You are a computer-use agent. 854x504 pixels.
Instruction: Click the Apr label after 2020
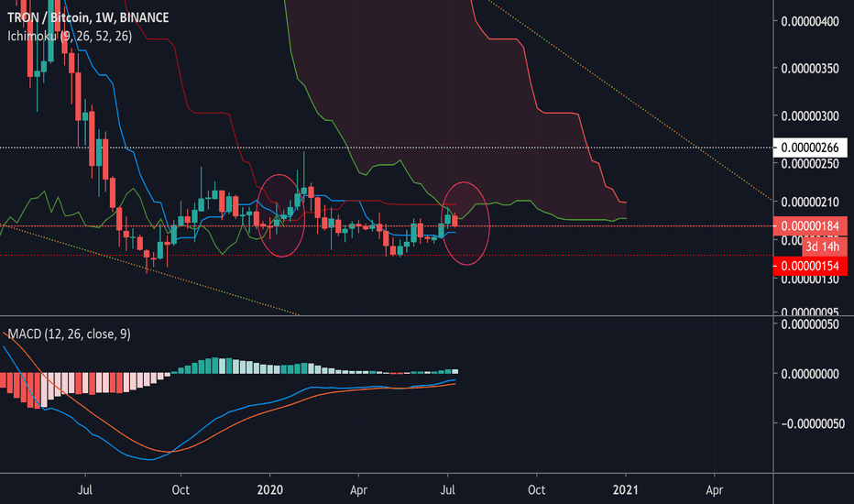(358, 490)
